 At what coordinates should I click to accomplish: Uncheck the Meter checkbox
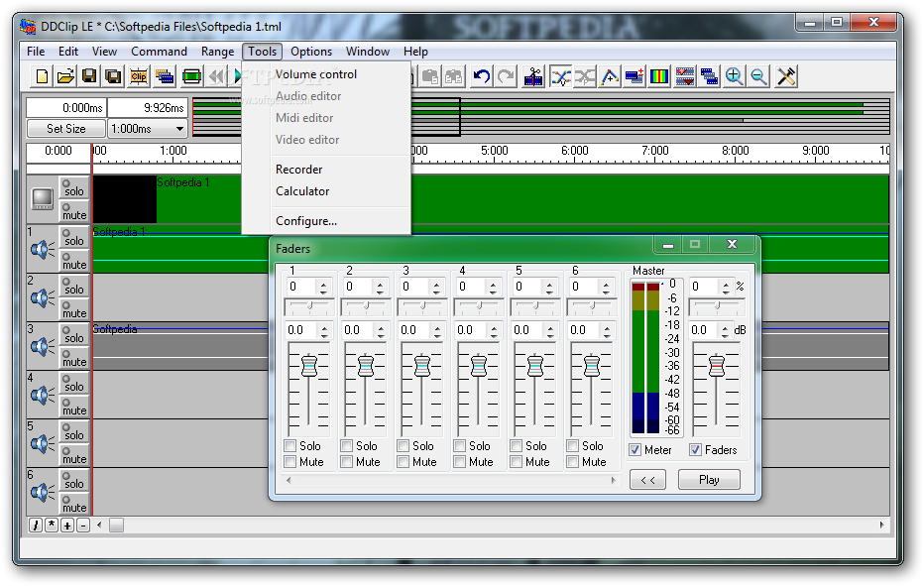click(635, 450)
